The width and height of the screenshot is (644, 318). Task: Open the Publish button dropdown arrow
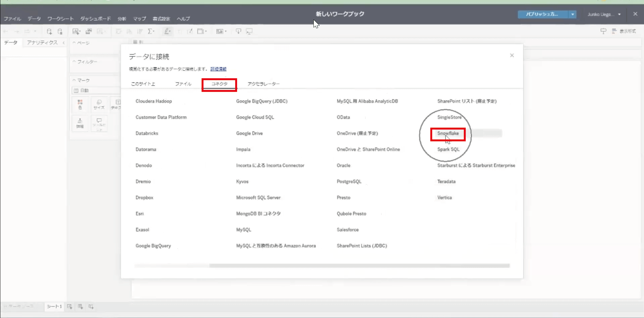[573, 14]
